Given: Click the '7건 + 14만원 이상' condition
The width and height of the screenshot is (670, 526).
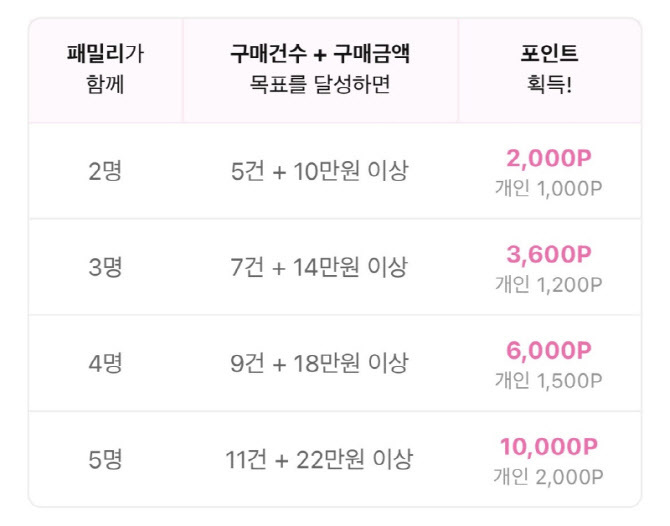Looking at the screenshot, I should (320, 267).
